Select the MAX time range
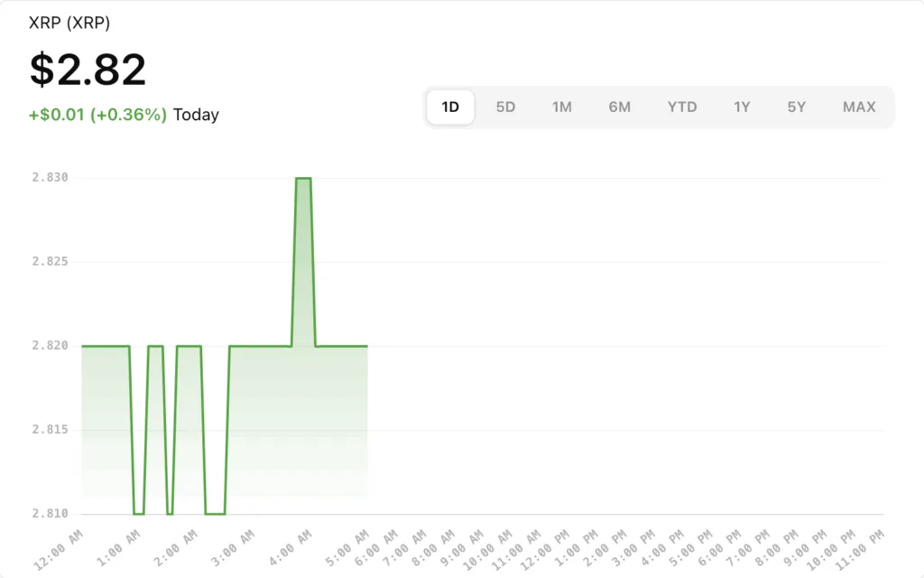Viewport: 924px width, 578px height. [859, 107]
